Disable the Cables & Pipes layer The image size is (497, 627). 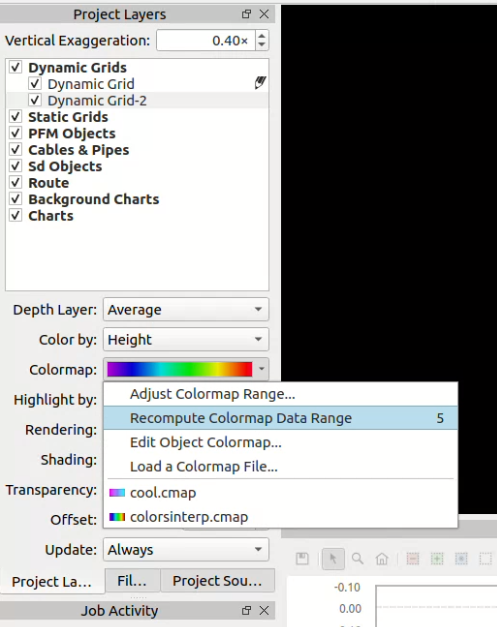[x=16, y=149]
